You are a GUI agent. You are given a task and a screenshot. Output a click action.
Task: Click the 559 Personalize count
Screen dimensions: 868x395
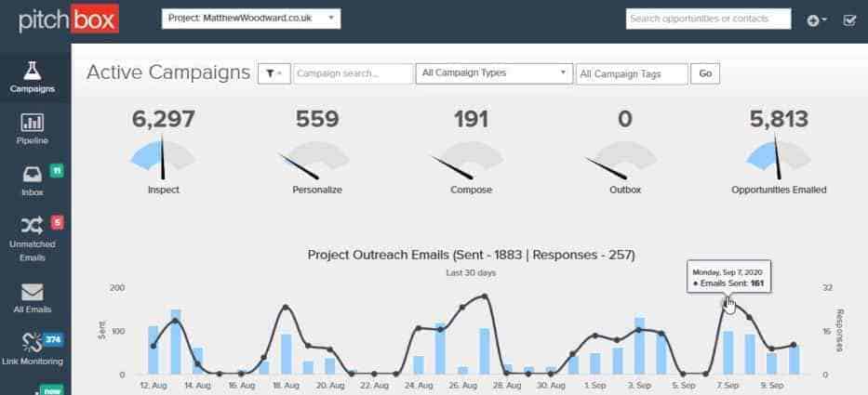[317, 120]
